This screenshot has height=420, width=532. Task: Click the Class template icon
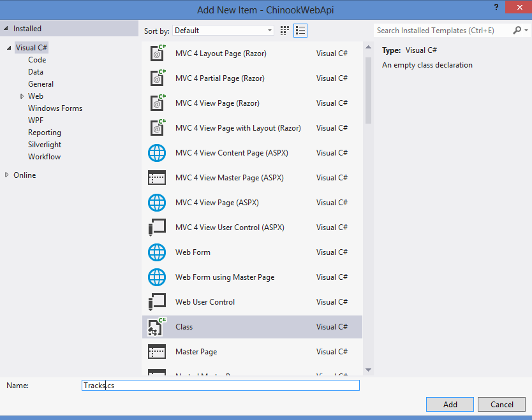pyautogui.click(x=157, y=327)
